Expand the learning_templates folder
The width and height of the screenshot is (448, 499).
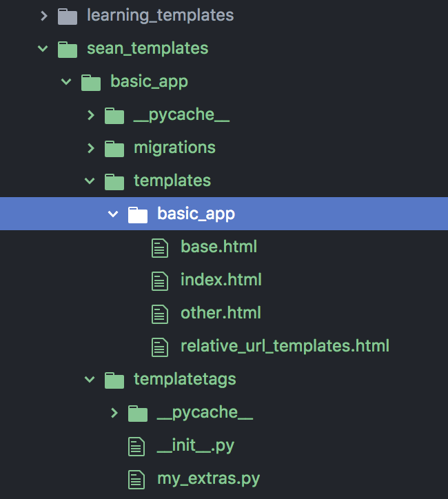coord(43,15)
